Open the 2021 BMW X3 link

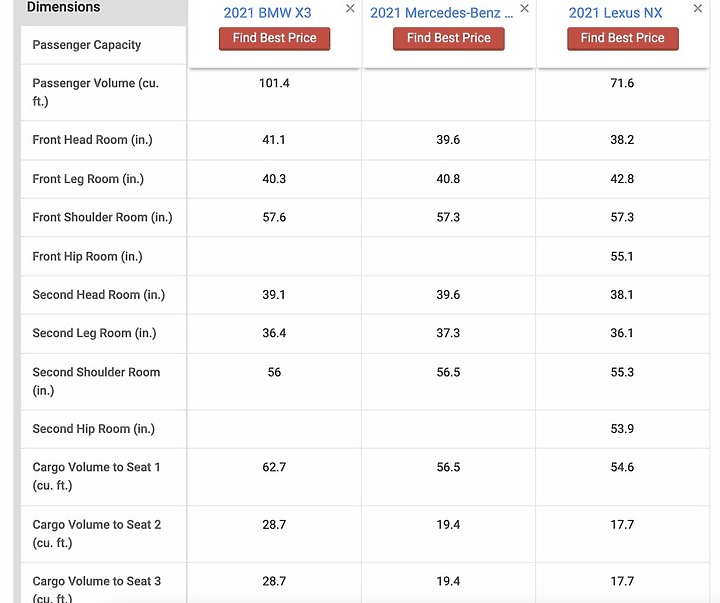[267, 13]
